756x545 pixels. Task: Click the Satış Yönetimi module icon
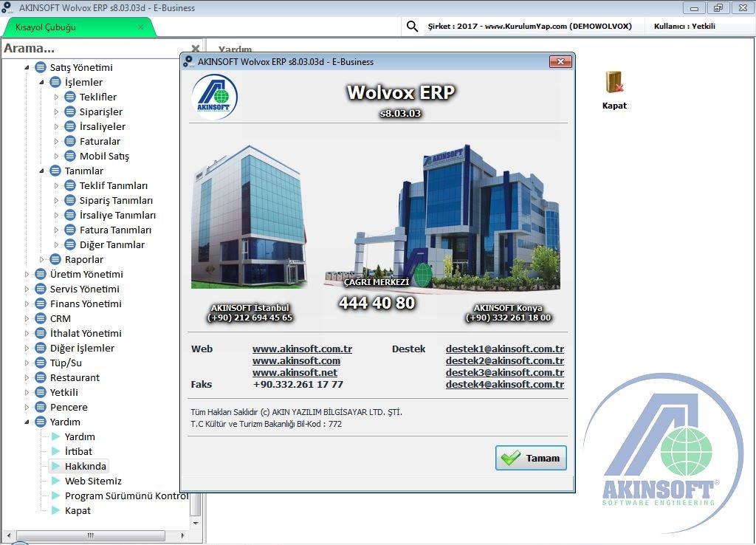click(x=41, y=67)
